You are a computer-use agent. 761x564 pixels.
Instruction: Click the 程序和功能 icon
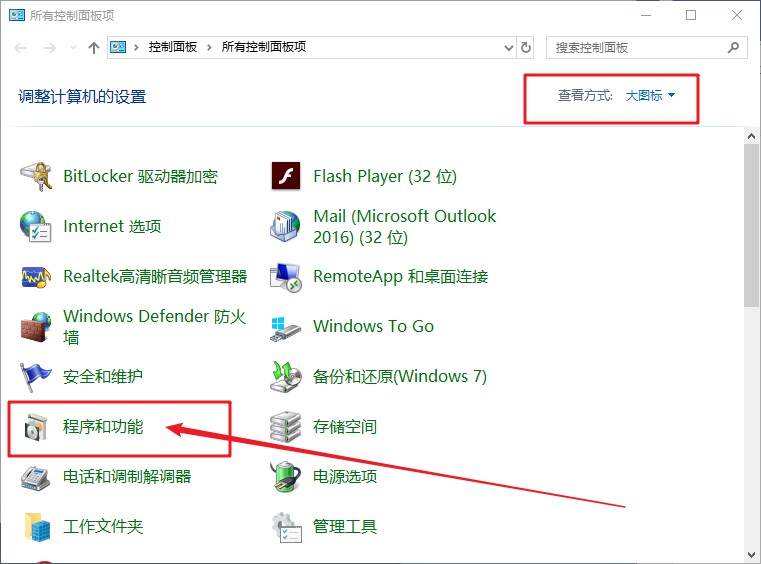[36, 427]
